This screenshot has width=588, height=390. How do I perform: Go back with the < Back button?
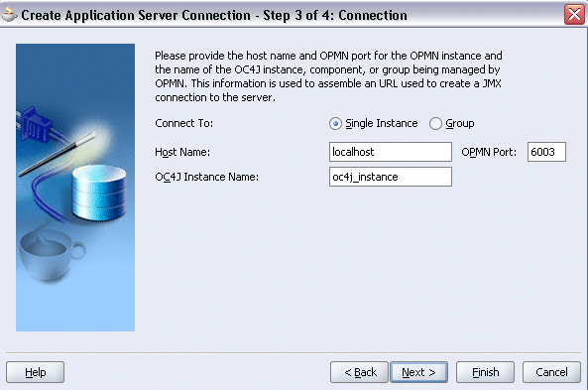point(359,372)
